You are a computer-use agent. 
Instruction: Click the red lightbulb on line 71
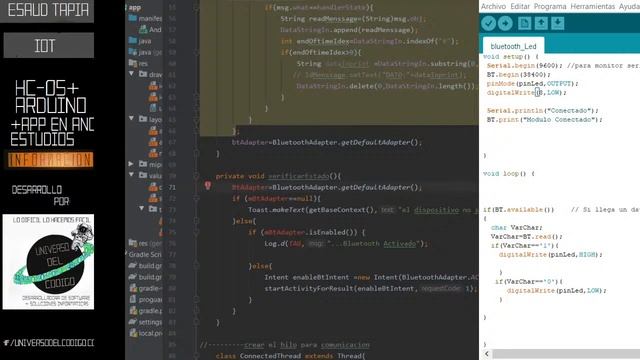pyautogui.click(x=208, y=186)
